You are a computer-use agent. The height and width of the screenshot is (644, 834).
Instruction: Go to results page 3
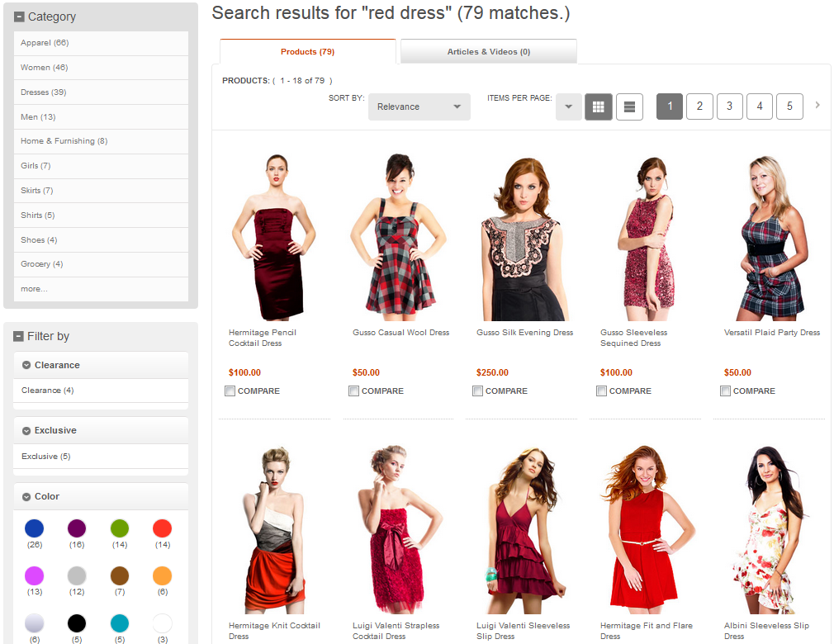point(729,107)
